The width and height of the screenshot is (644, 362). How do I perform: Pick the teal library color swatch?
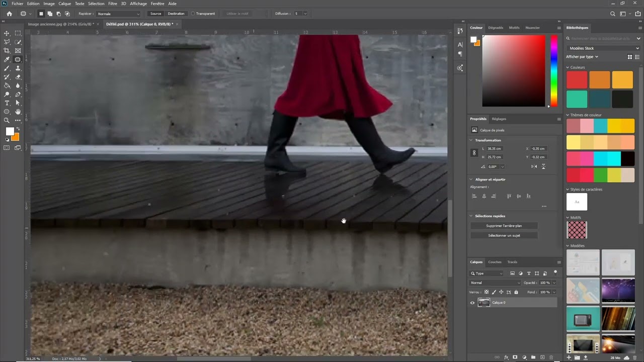coord(577,99)
